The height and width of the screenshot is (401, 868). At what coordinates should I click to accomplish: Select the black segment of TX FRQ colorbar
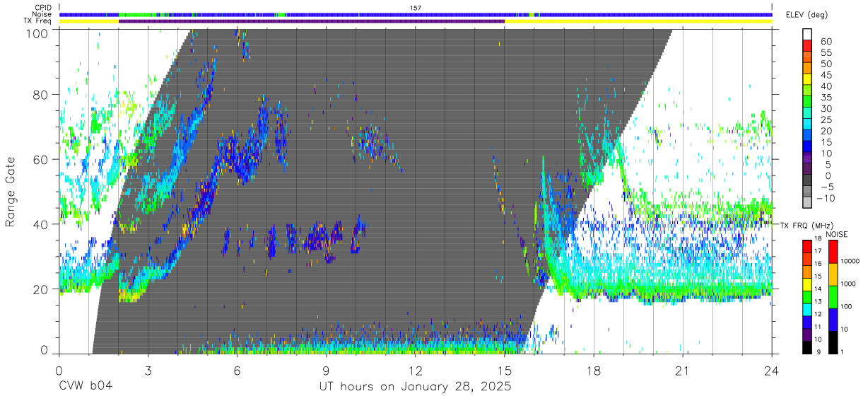807,347
